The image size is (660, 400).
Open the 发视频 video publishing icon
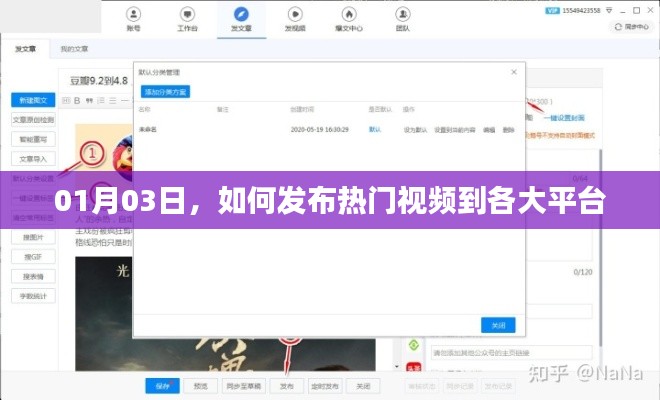293,16
